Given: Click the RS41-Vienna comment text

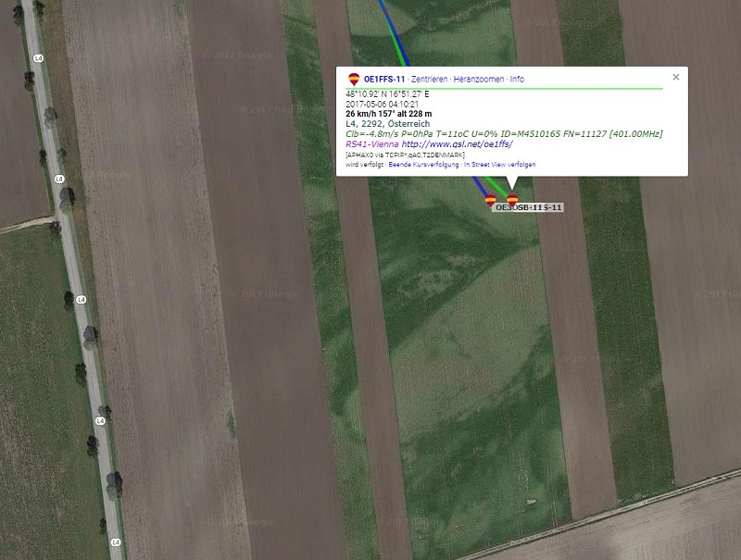Looking at the screenshot, I should 372,144.
